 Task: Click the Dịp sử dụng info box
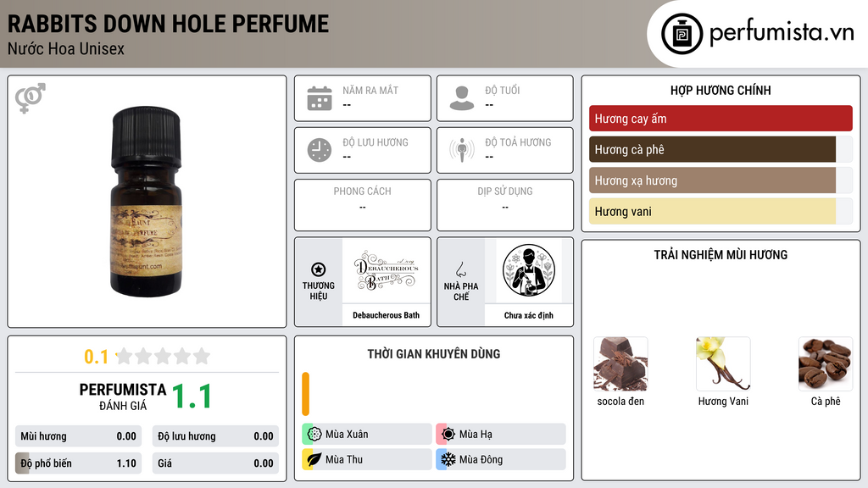tap(505, 205)
